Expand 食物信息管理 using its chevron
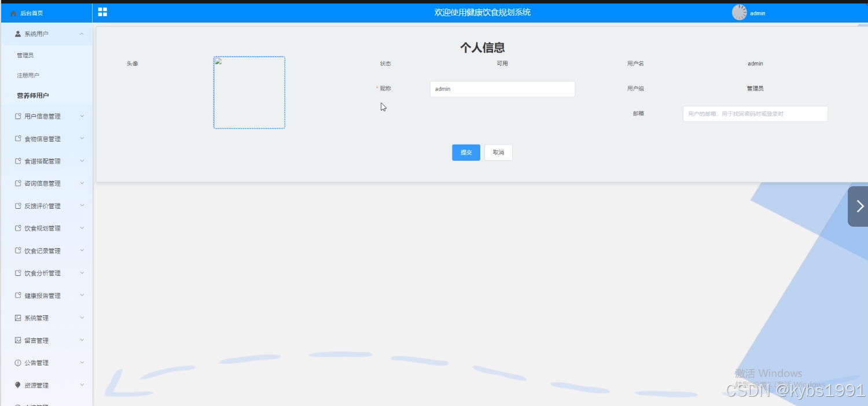Image resolution: width=868 pixels, height=406 pixels. coord(82,139)
